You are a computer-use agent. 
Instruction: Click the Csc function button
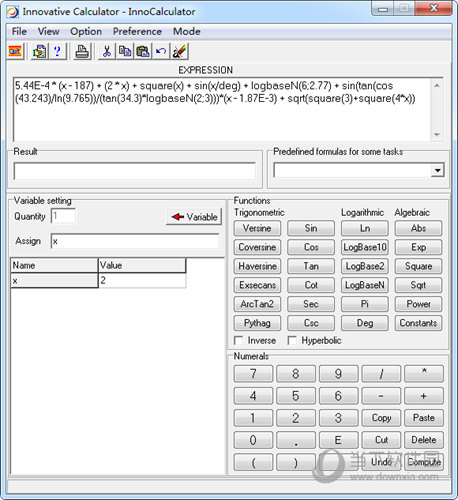tap(311, 323)
